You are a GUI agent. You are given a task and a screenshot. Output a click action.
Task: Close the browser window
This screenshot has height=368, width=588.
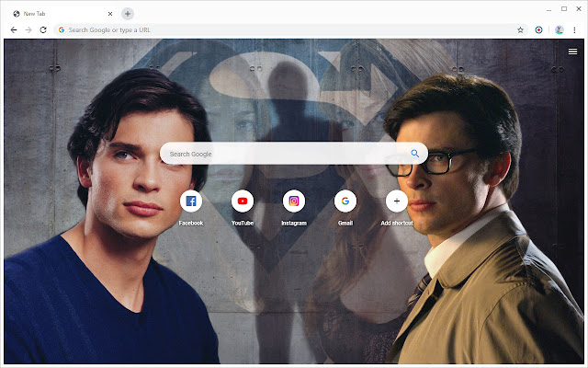pyautogui.click(x=579, y=8)
